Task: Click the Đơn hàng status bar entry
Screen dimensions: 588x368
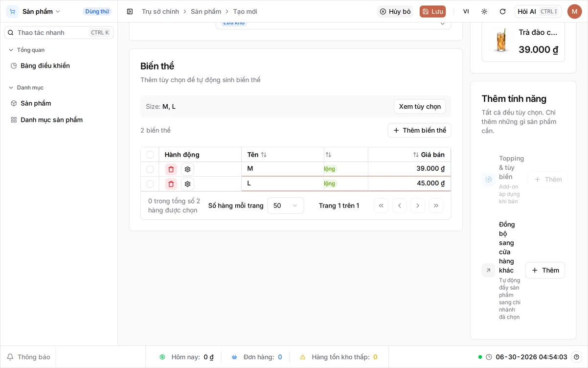Action: click(x=256, y=357)
